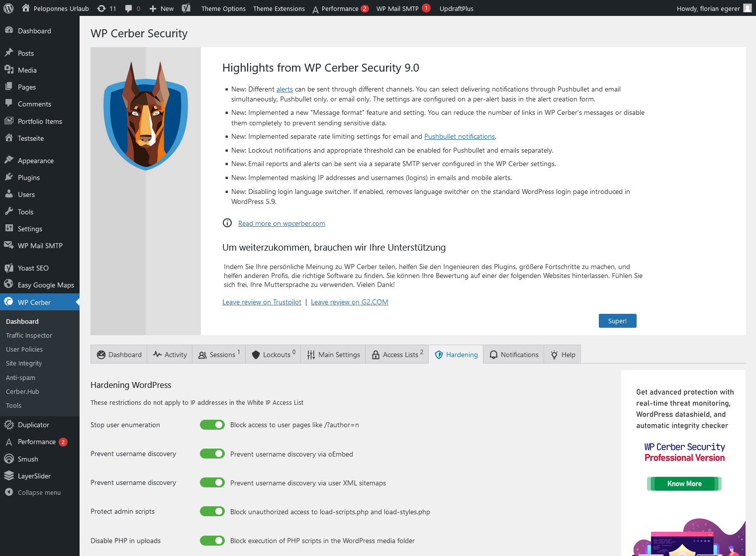Click the Know More button
756x556 pixels.
click(x=684, y=483)
